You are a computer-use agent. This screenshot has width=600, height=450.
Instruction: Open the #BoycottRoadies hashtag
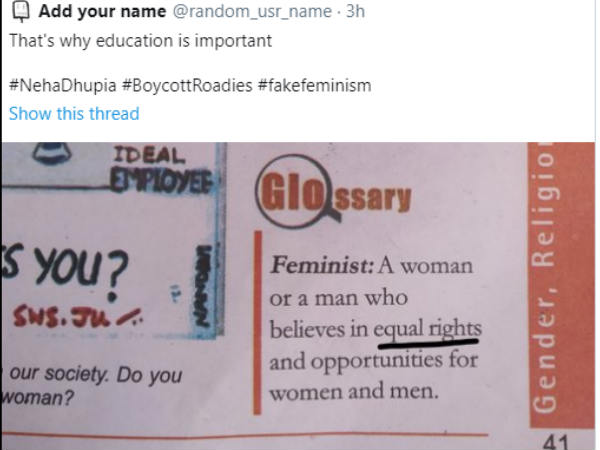click(187, 85)
